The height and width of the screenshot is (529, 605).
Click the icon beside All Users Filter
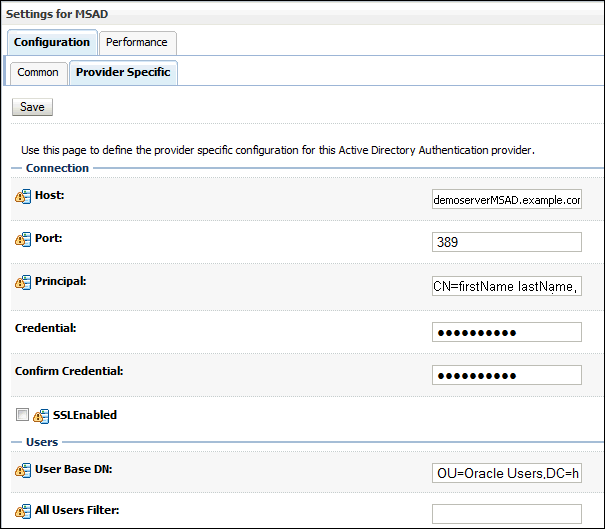point(24,512)
